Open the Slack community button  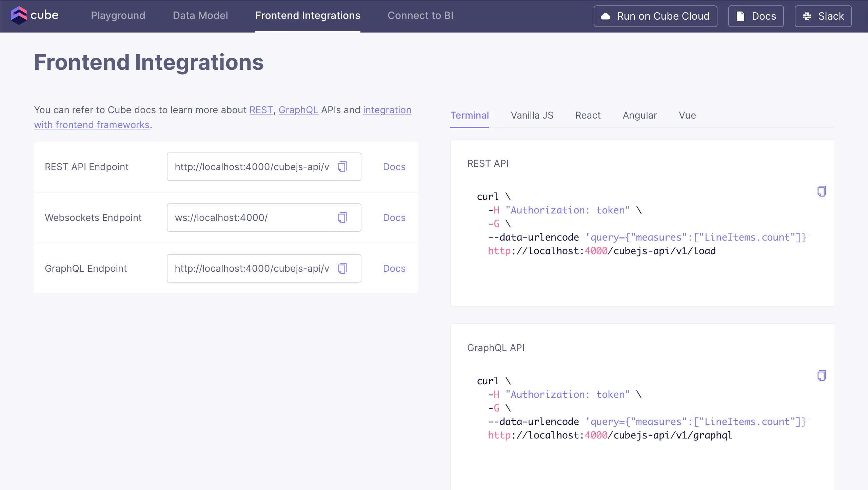[823, 16]
